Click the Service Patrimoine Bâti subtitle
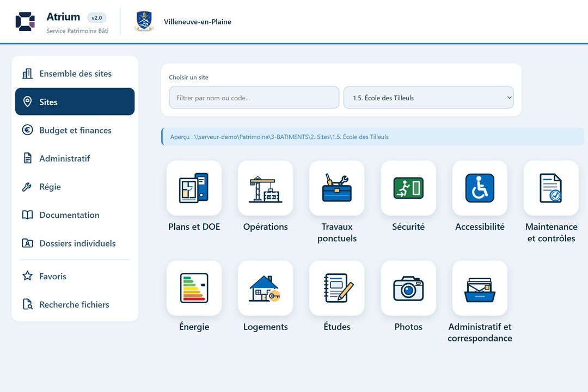This screenshot has width=588, height=392. [x=77, y=30]
